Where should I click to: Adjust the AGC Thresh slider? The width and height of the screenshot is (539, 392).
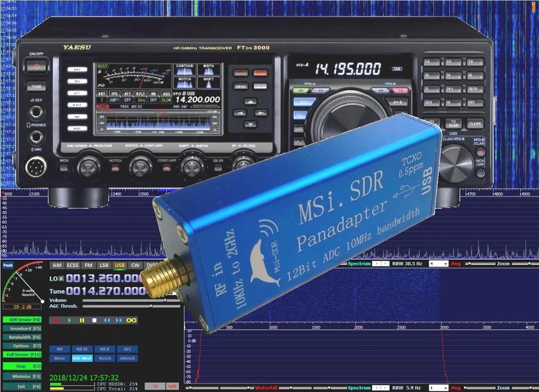150,306
